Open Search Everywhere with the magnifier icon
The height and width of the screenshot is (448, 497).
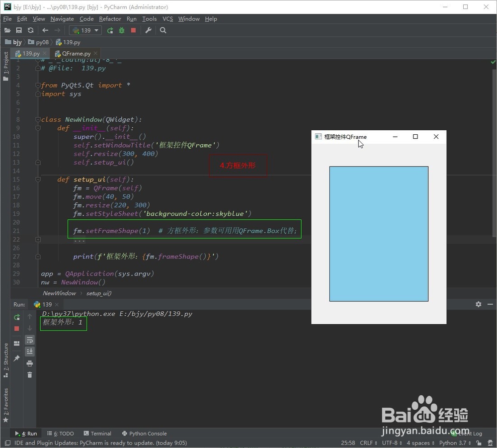(x=163, y=30)
